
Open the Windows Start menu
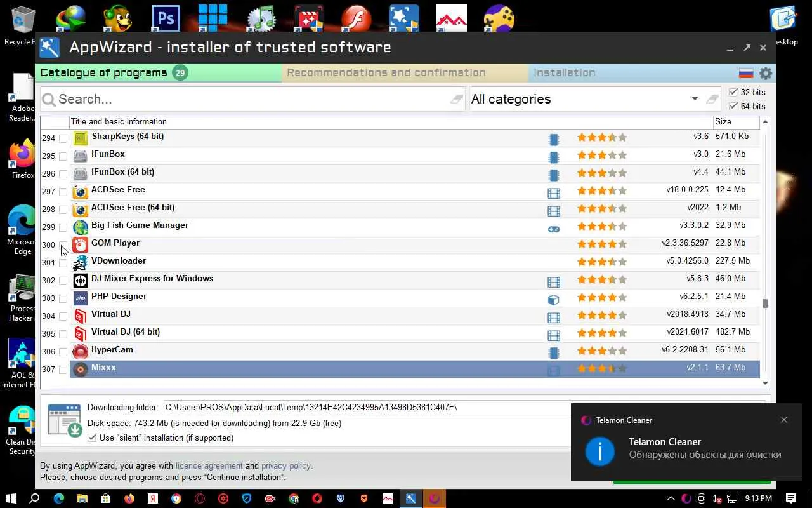pyautogui.click(x=11, y=498)
